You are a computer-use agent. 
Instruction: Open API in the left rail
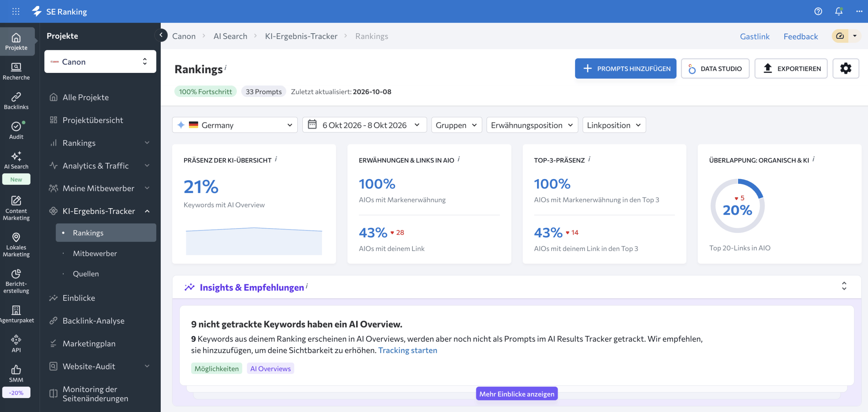(16, 344)
